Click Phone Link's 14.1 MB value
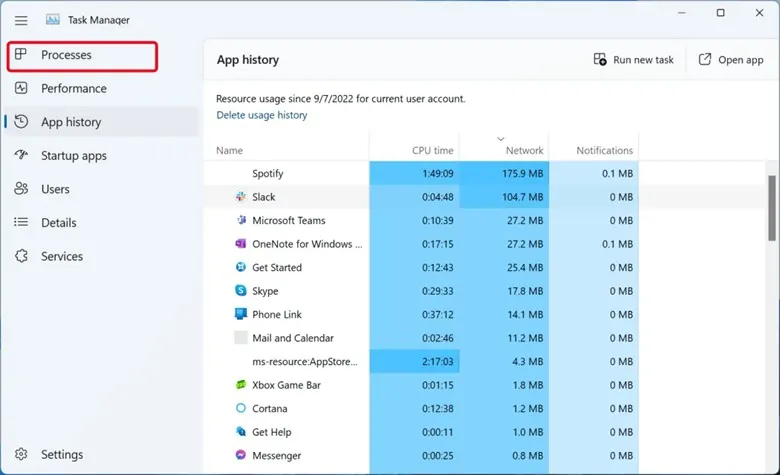This screenshot has height=475, width=780. [x=525, y=314]
